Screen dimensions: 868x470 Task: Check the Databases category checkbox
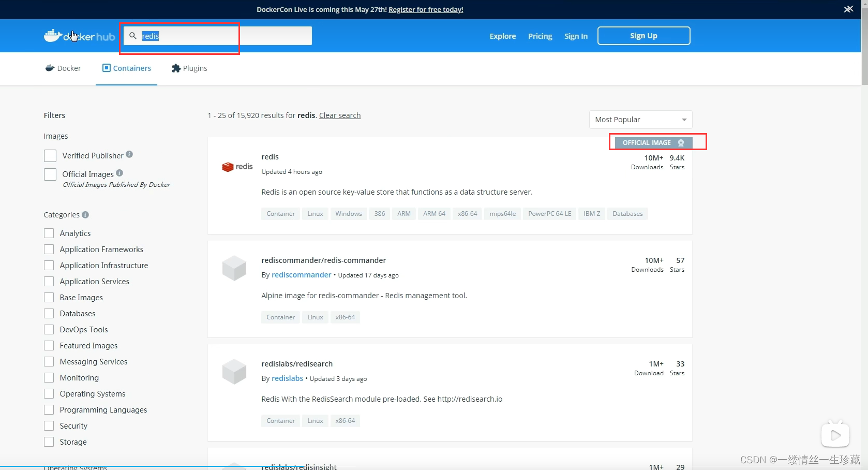[x=49, y=313]
